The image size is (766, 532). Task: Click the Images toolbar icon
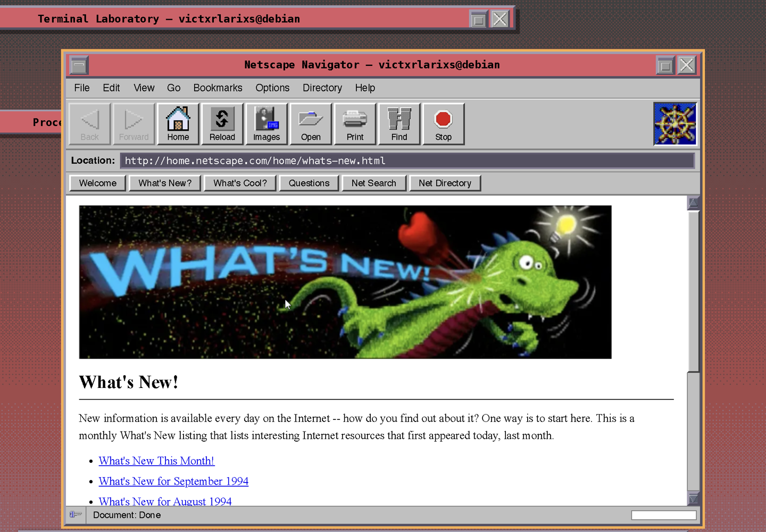tap(267, 124)
